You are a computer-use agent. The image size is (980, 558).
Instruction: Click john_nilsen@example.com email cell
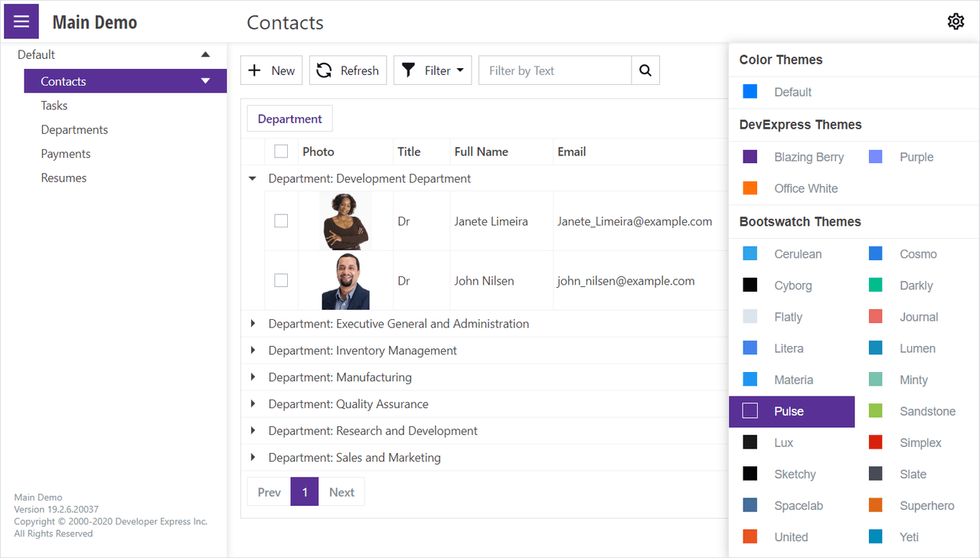point(626,281)
